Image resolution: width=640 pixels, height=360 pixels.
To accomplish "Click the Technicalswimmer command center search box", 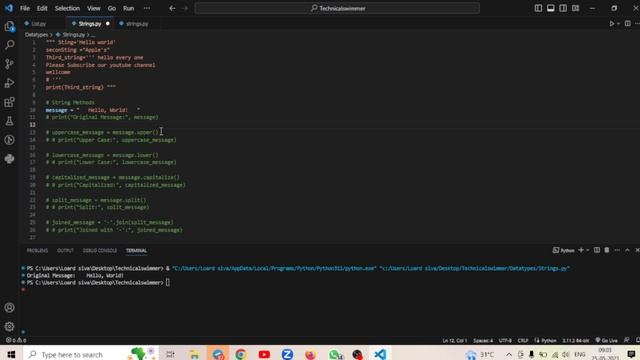I will [x=337, y=8].
